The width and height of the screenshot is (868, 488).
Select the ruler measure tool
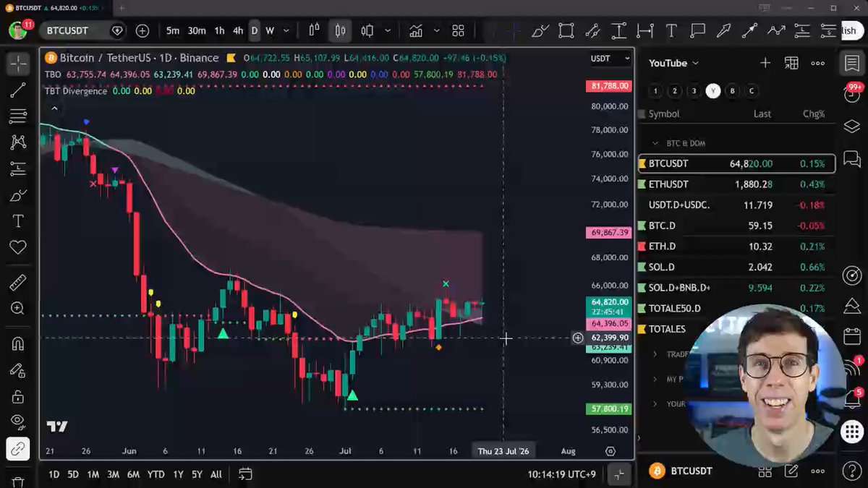18,282
